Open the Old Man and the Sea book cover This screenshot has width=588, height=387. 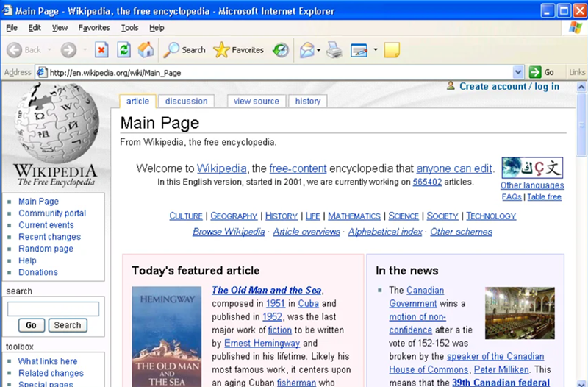pyautogui.click(x=167, y=337)
